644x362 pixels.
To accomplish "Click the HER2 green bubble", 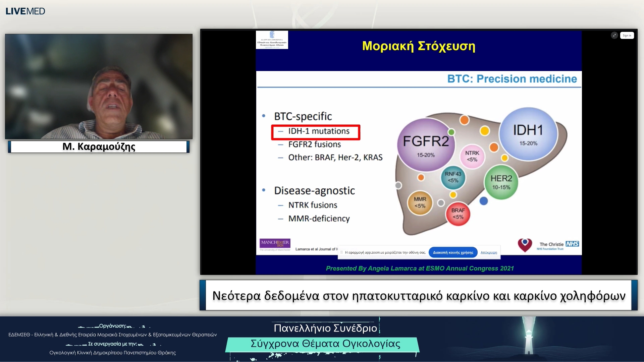I will [x=501, y=182].
